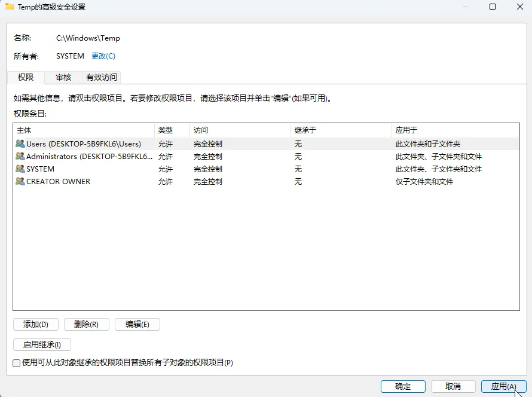Select the 继承于 column header
Viewport: 532px width, 397px height.
click(x=341, y=130)
